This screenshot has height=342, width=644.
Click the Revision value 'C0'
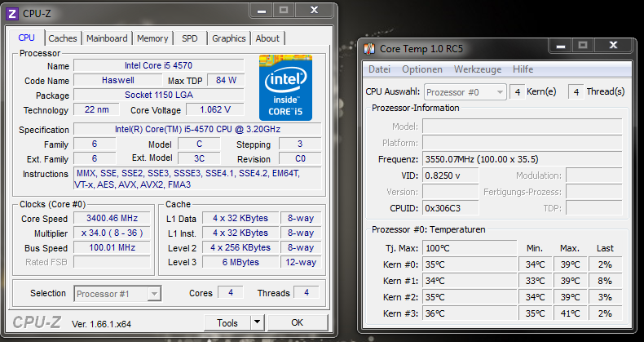point(300,158)
